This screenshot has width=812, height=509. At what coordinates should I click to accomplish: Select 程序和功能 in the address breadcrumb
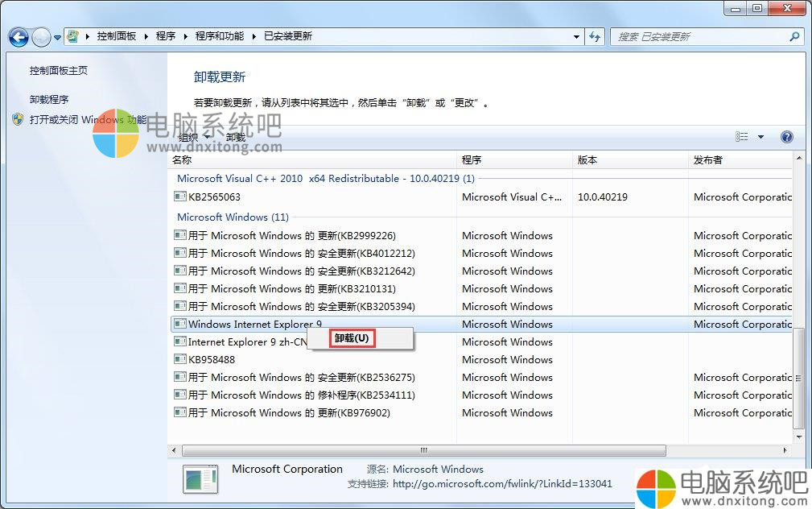point(220,36)
